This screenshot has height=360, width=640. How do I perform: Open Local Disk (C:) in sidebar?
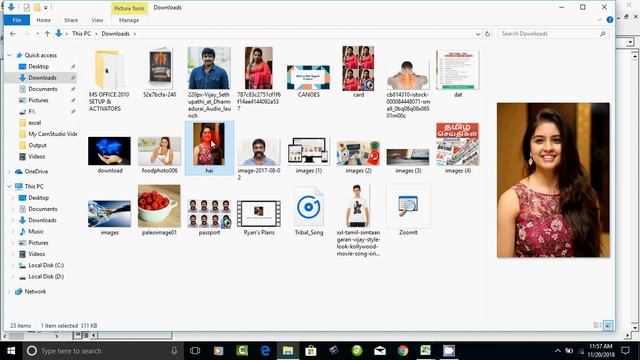46,265
